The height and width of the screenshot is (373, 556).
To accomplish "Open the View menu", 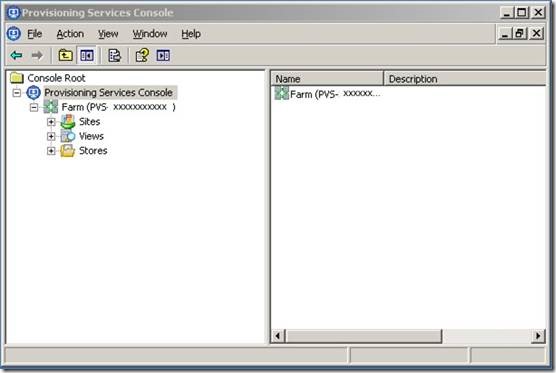I will [x=108, y=34].
